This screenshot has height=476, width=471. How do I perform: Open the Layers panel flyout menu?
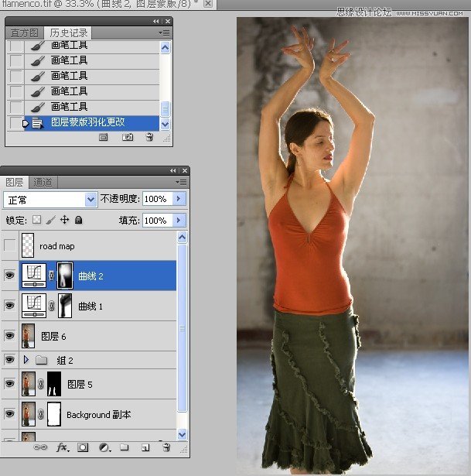(x=181, y=182)
